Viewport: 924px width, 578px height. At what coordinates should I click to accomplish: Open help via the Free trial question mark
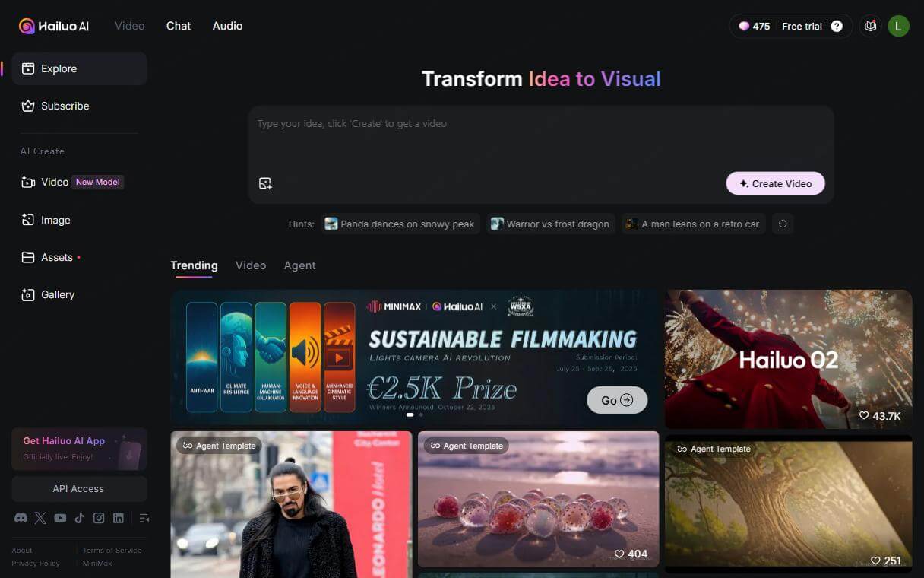point(837,25)
